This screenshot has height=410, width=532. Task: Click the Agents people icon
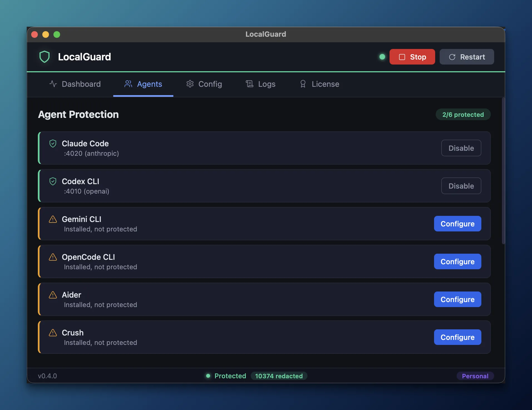click(128, 84)
